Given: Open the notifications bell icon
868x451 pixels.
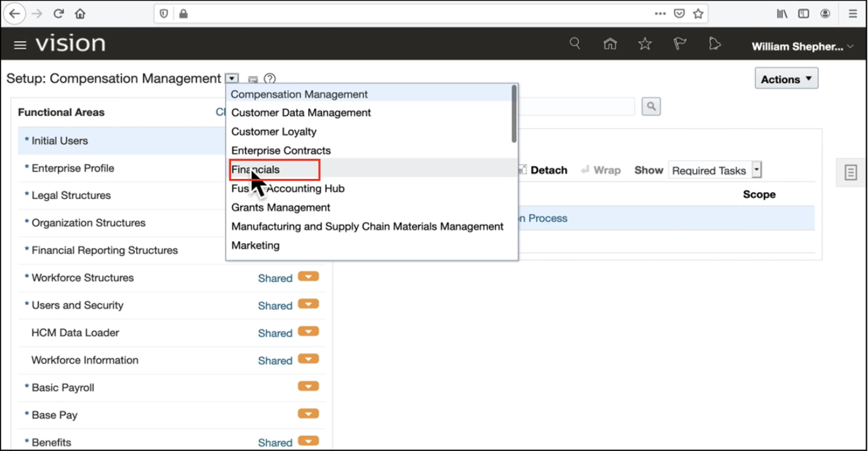Looking at the screenshot, I should (x=714, y=43).
